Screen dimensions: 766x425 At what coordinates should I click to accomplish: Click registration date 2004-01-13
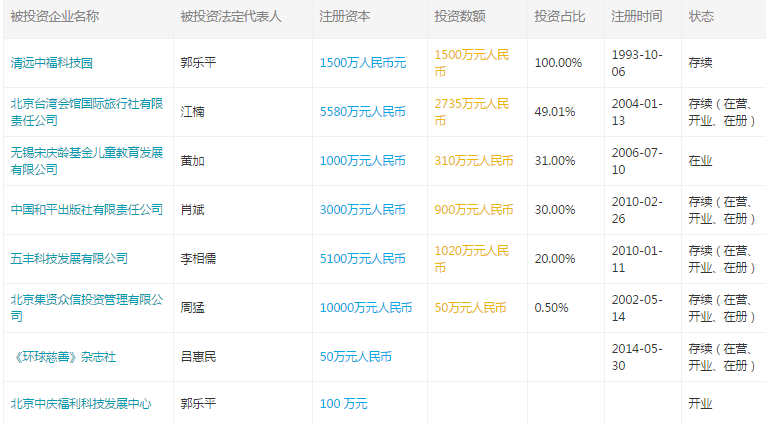pos(637,112)
